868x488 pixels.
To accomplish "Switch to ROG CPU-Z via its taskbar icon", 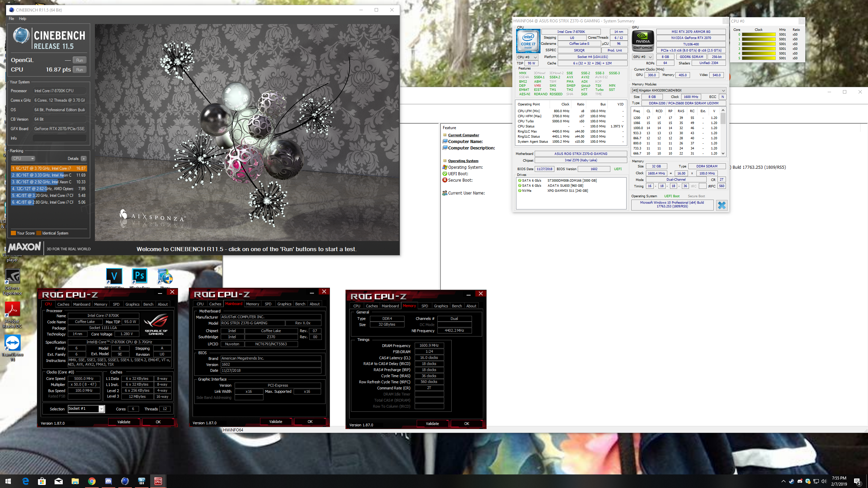I will click(x=158, y=481).
